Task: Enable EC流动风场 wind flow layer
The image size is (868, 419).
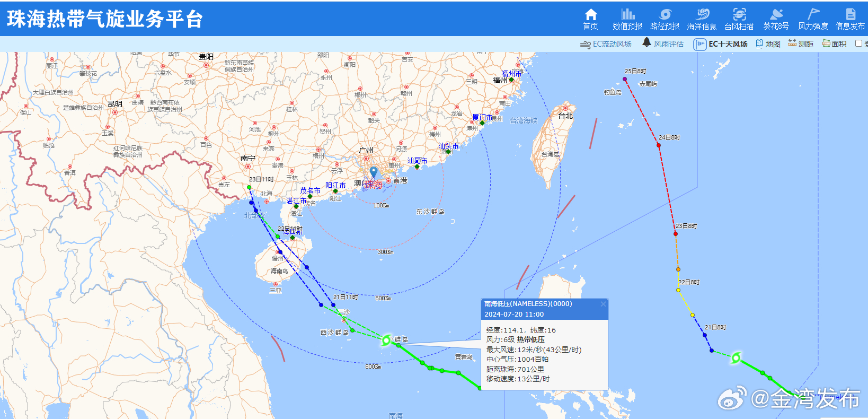Action: pos(606,44)
